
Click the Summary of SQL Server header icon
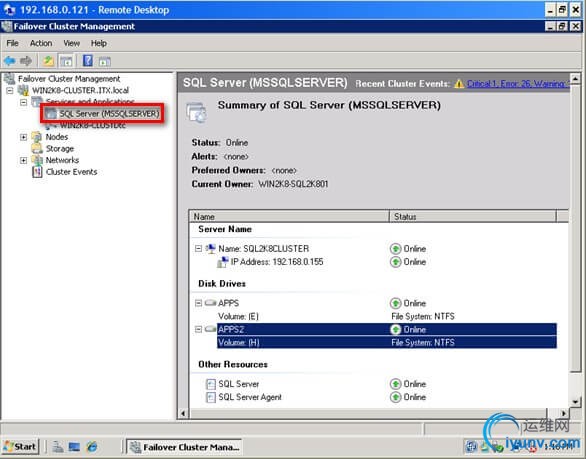tap(196, 112)
